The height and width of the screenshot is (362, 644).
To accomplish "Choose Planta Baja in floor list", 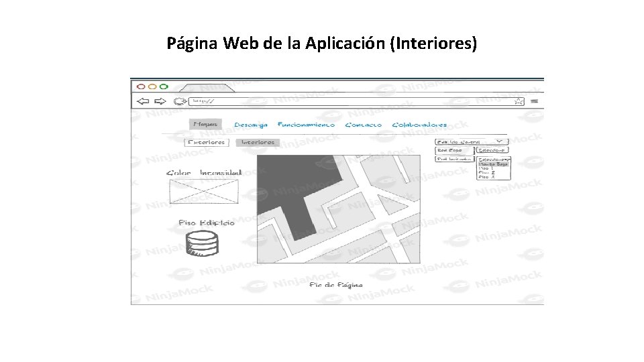I will click(493, 164).
